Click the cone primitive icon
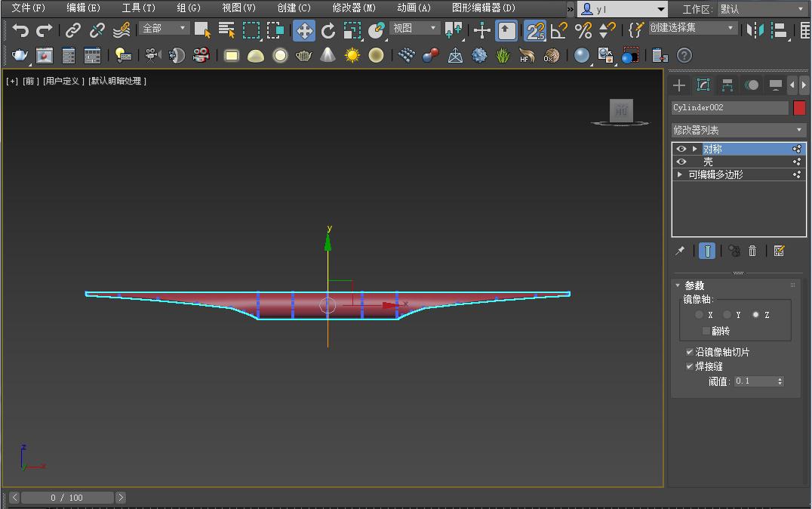The height and width of the screenshot is (509, 812). pos(328,55)
